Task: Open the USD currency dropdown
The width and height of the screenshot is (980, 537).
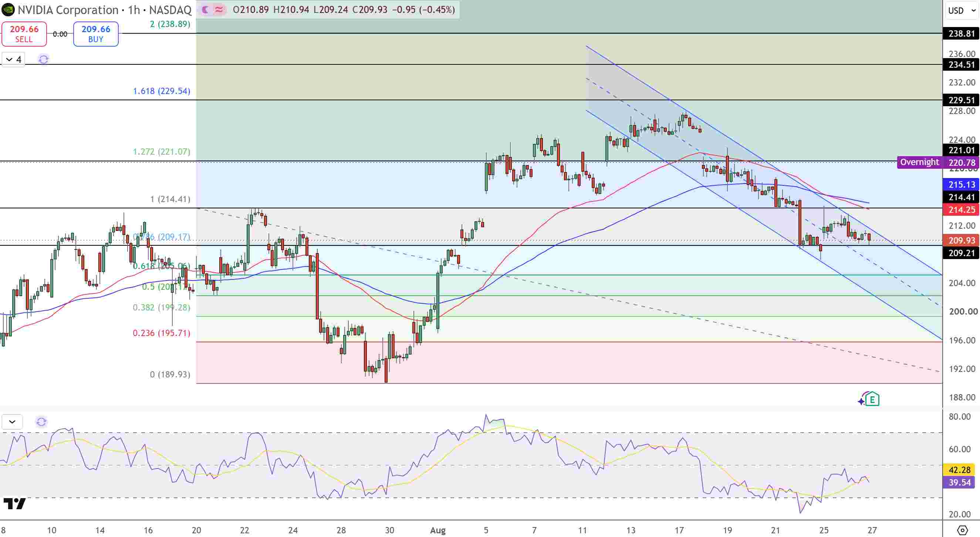Action: coord(962,10)
